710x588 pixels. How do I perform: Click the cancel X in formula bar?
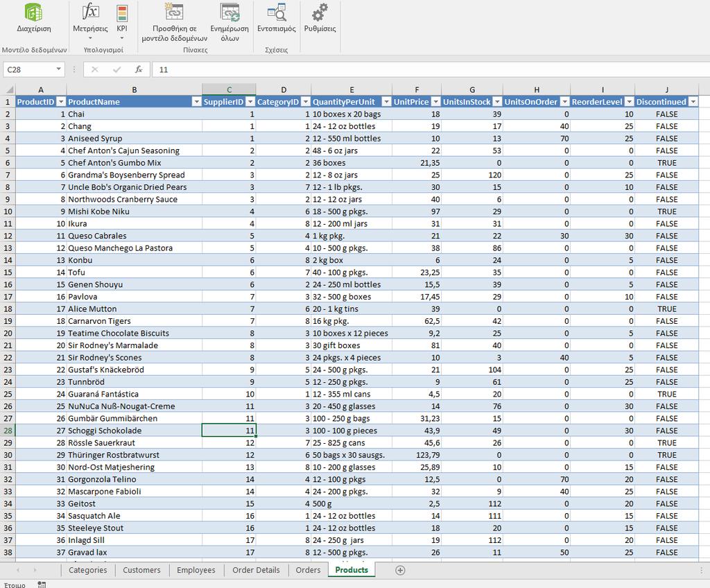coord(94,69)
